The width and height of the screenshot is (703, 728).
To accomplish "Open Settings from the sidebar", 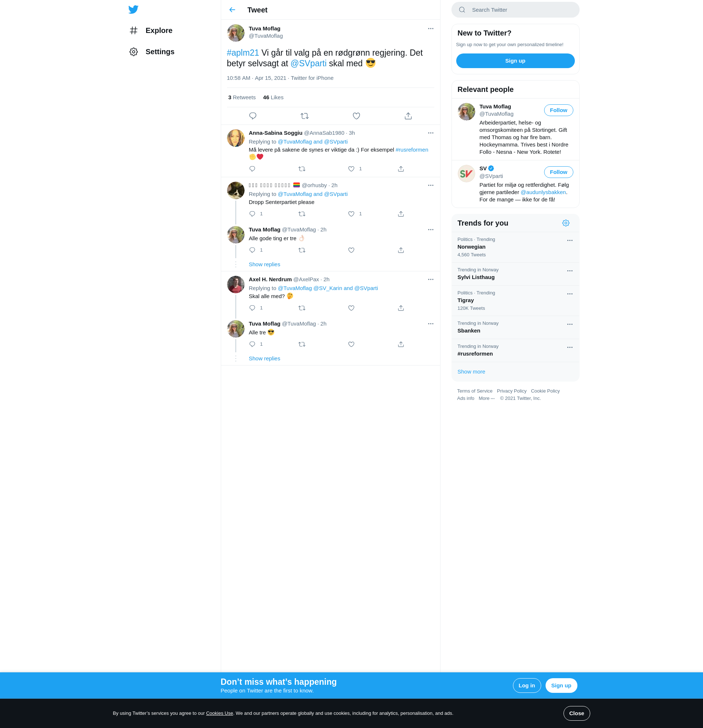I will point(152,52).
